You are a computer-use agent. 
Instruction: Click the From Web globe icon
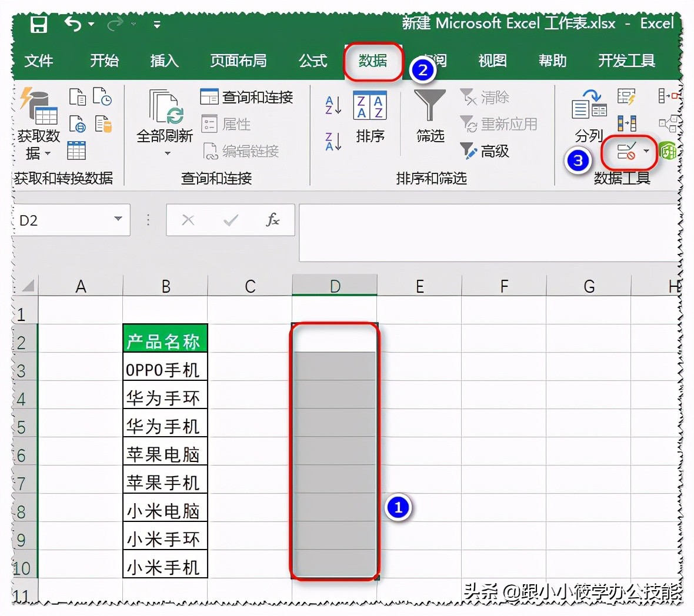click(78, 124)
